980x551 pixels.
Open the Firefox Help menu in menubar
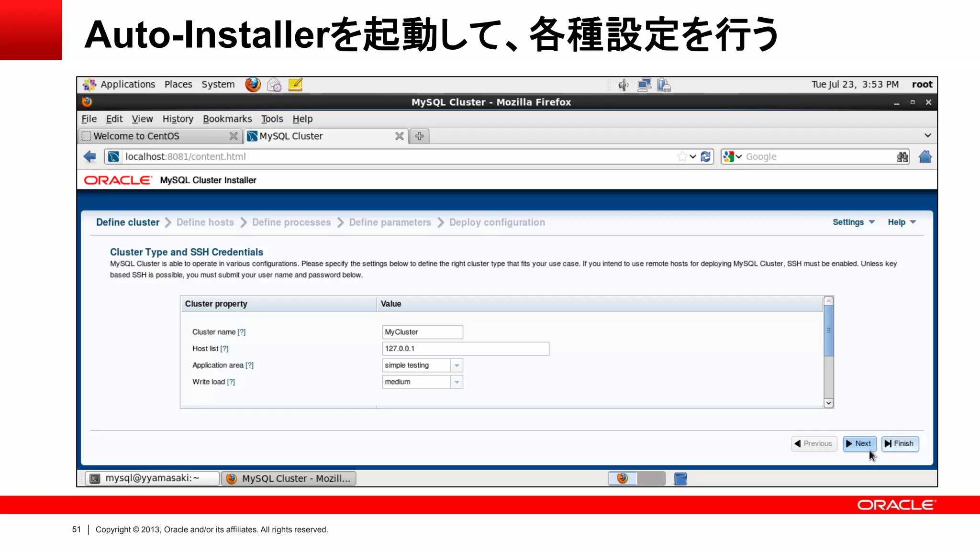(x=302, y=119)
